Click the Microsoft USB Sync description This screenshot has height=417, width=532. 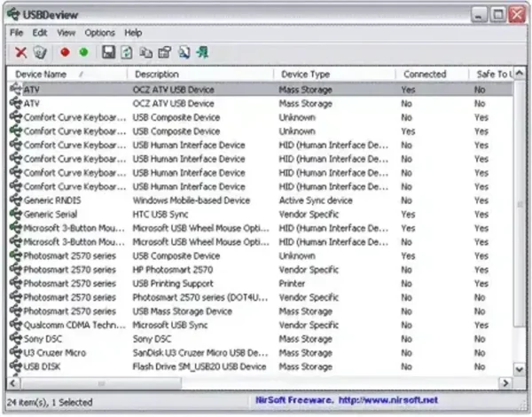(170, 325)
